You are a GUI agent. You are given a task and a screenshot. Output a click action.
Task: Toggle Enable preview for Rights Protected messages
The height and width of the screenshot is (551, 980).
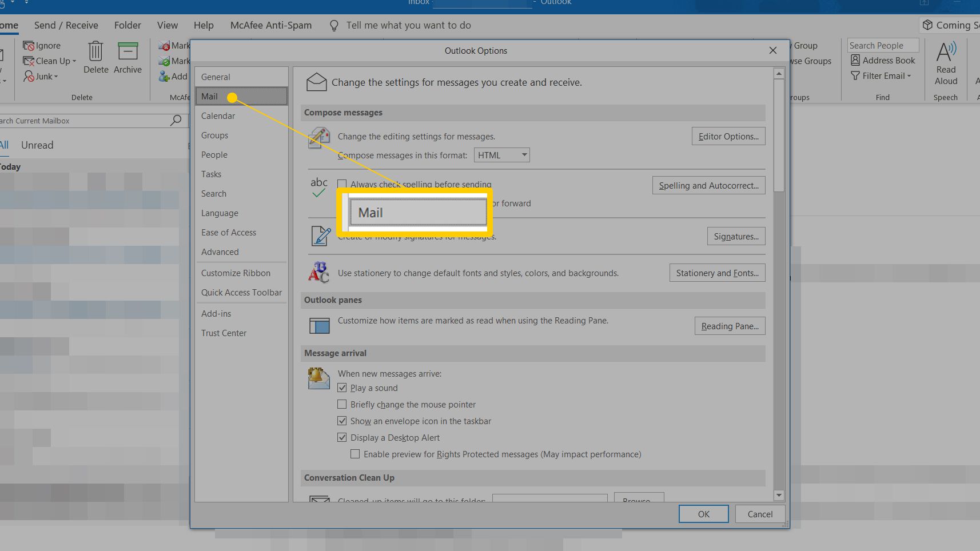(355, 454)
